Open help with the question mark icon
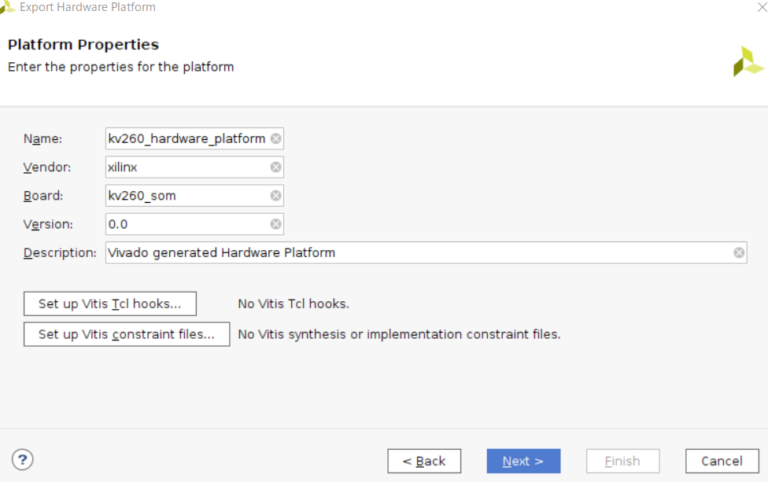The width and height of the screenshot is (768, 482). [22, 460]
